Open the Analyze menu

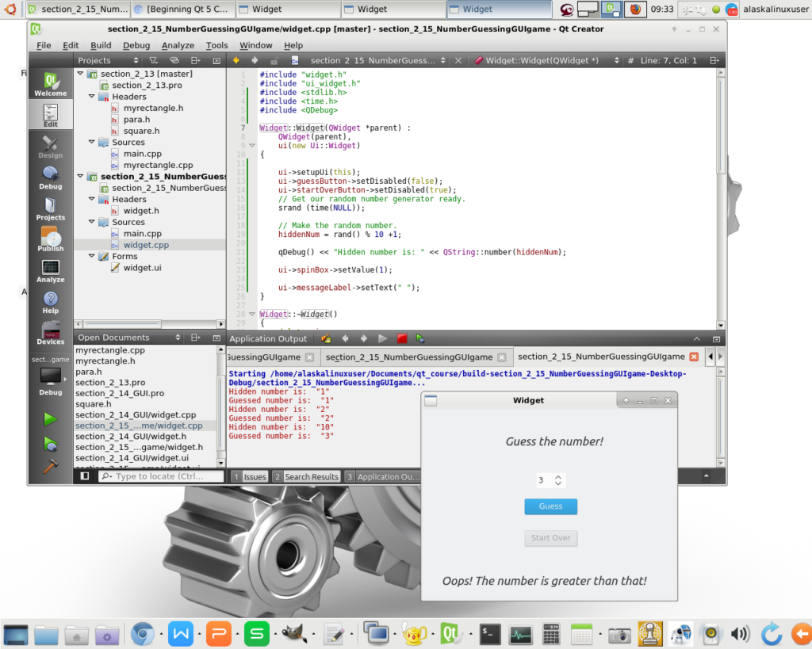point(178,45)
